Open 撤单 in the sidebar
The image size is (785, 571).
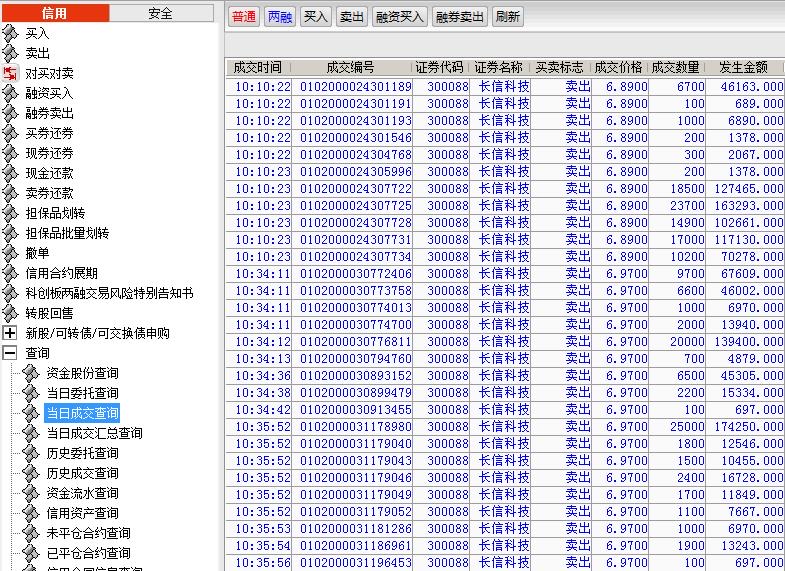[x=38, y=253]
